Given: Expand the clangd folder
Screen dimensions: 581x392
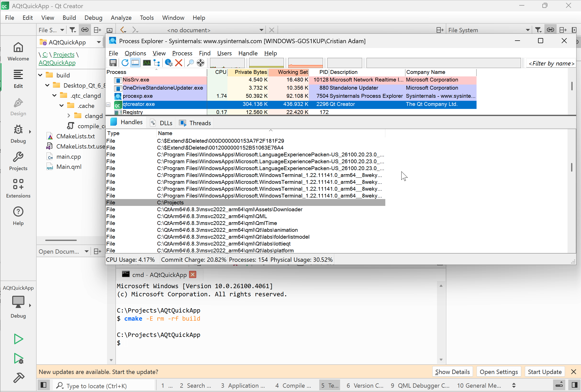Looking at the screenshot, I should pos(69,116).
